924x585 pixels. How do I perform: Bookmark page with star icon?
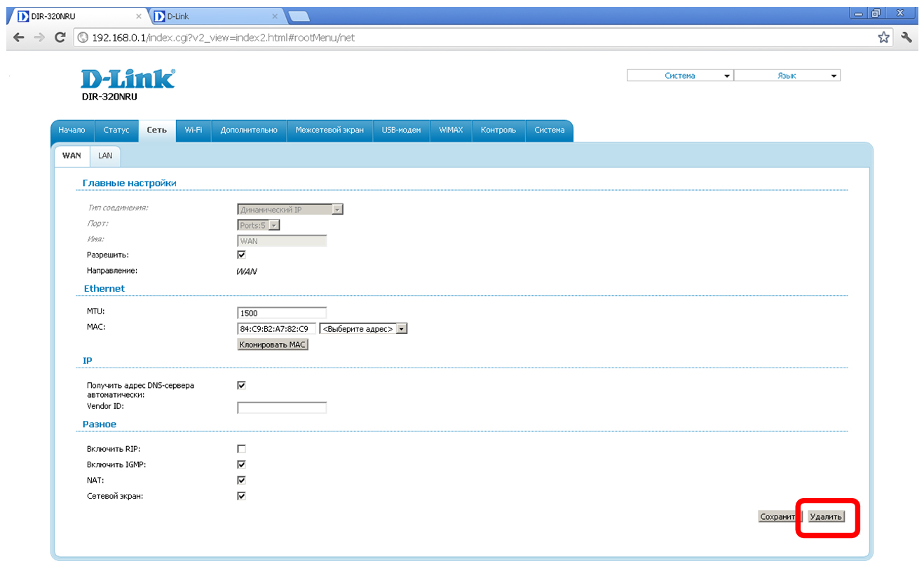coord(884,37)
